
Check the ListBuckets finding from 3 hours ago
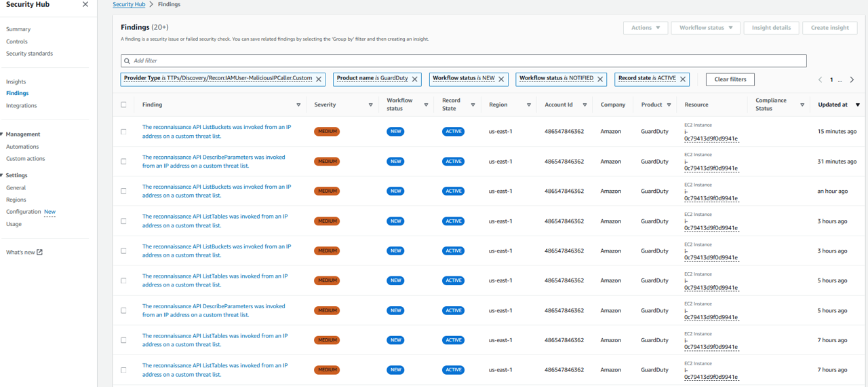tap(123, 251)
